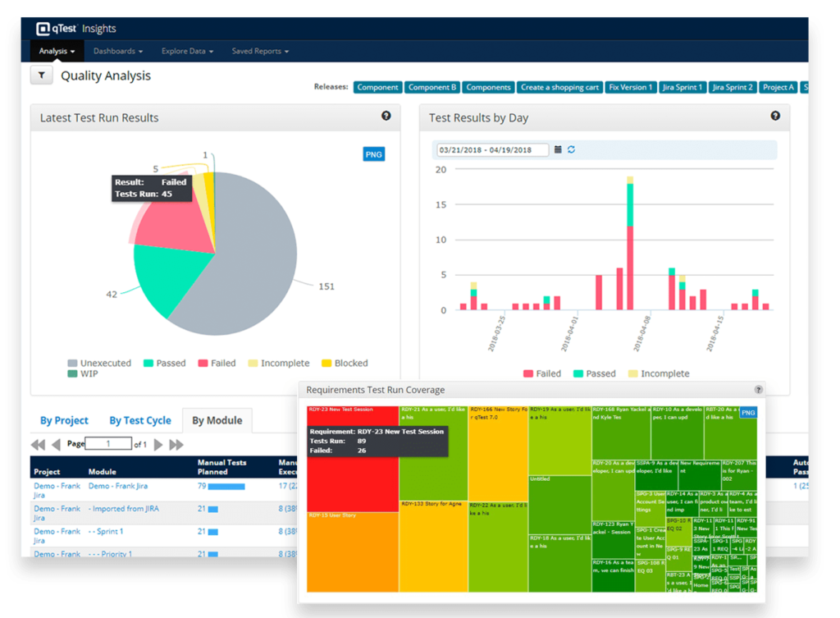Select the Jira Sprint 2 release
This screenshot has height=618, width=840.
[x=733, y=87]
